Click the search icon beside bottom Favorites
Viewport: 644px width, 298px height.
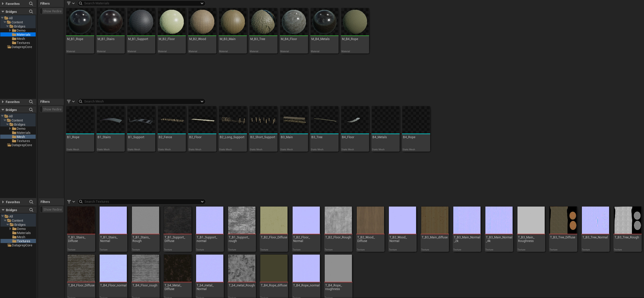(x=31, y=202)
